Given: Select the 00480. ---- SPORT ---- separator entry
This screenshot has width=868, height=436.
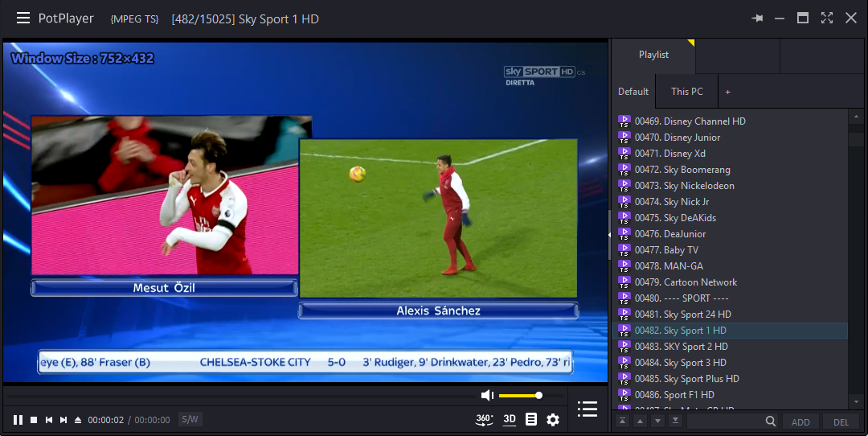Looking at the screenshot, I should (731, 298).
